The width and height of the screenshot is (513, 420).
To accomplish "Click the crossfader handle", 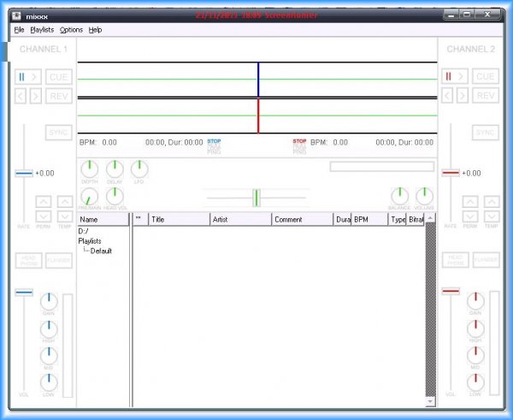I will [256, 198].
